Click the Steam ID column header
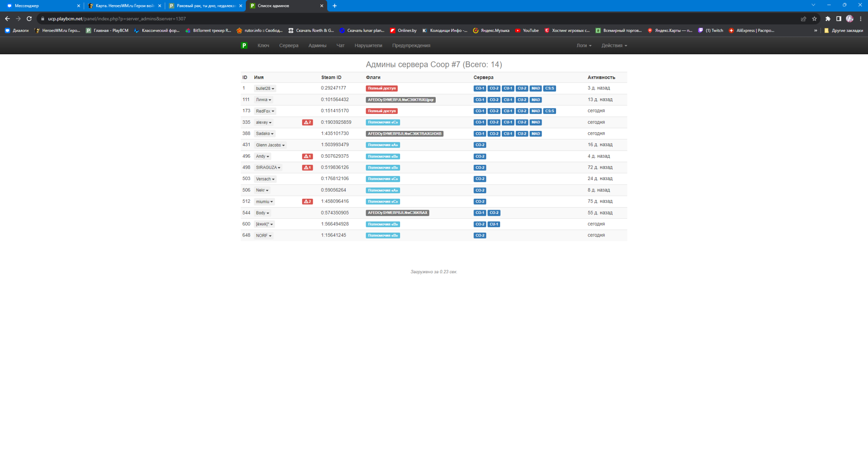 tap(331, 78)
